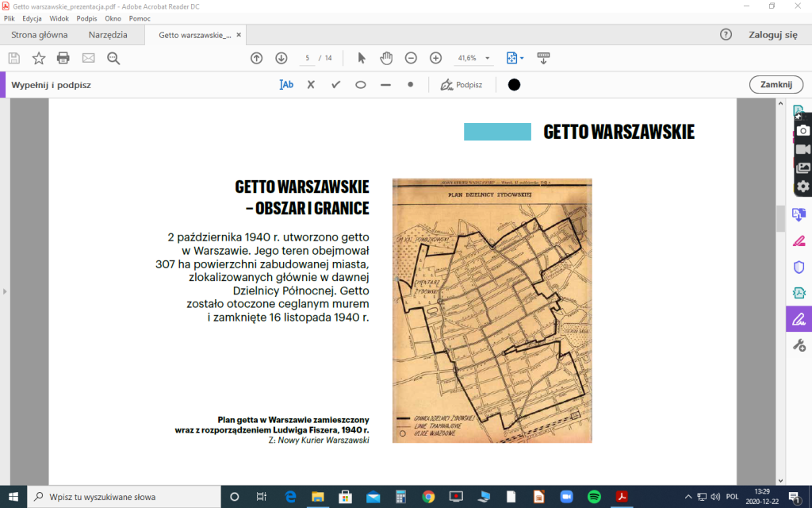
Task: Go to the previous page arrow
Action: pos(256,58)
